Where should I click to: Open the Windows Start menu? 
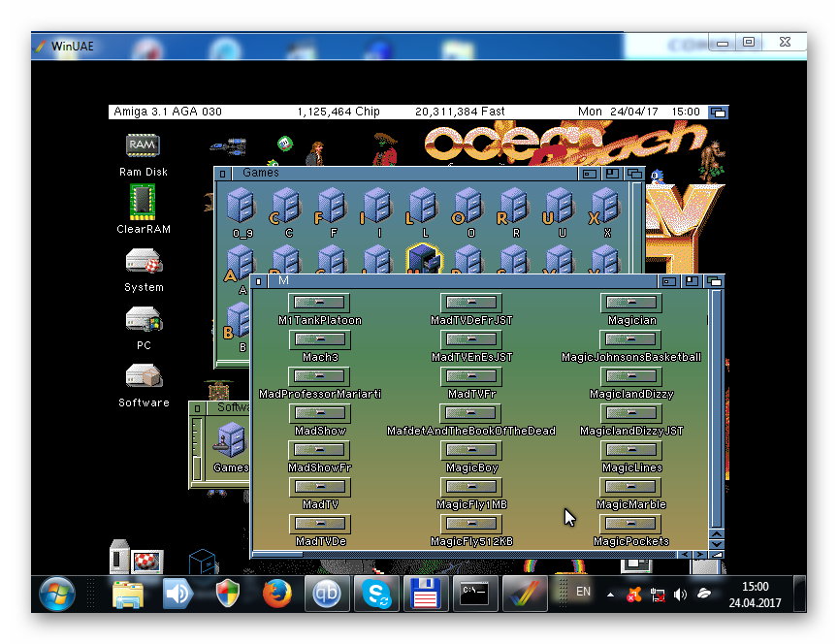(x=56, y=594)
